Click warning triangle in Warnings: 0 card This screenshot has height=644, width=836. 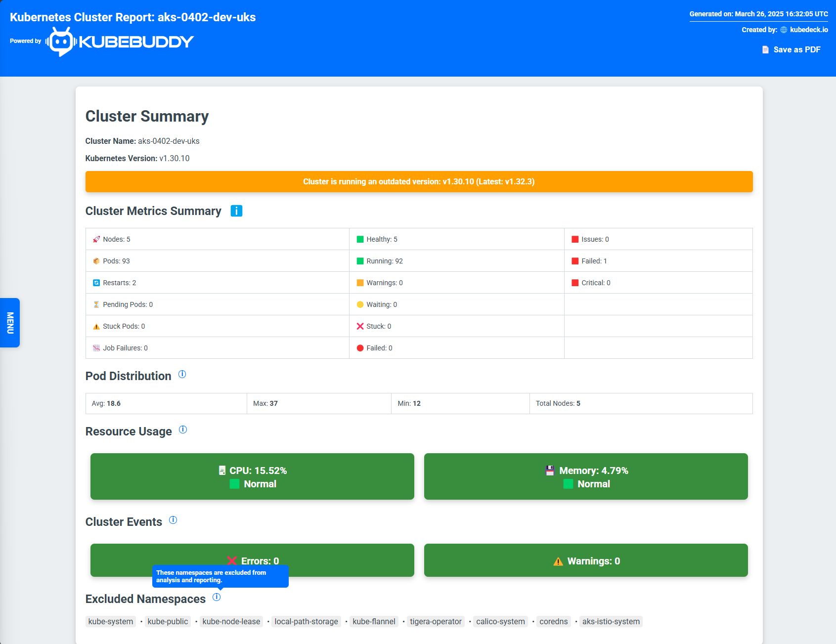(558, 561)
